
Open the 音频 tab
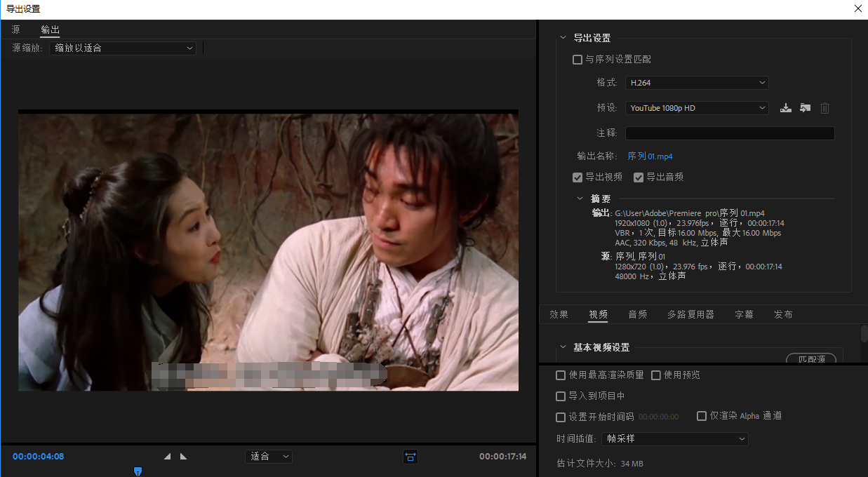tap(638, 315)
